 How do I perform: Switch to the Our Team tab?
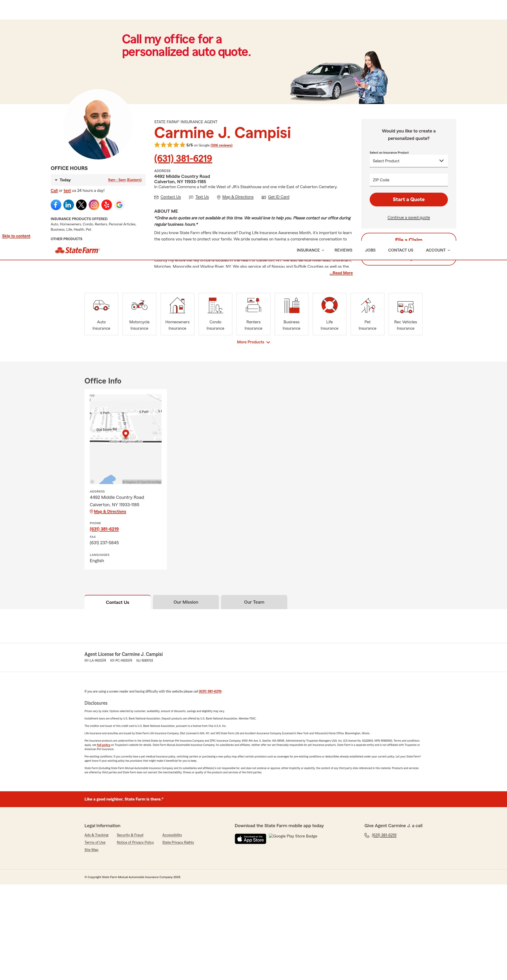pyautogui.click(x=254, y=602)
